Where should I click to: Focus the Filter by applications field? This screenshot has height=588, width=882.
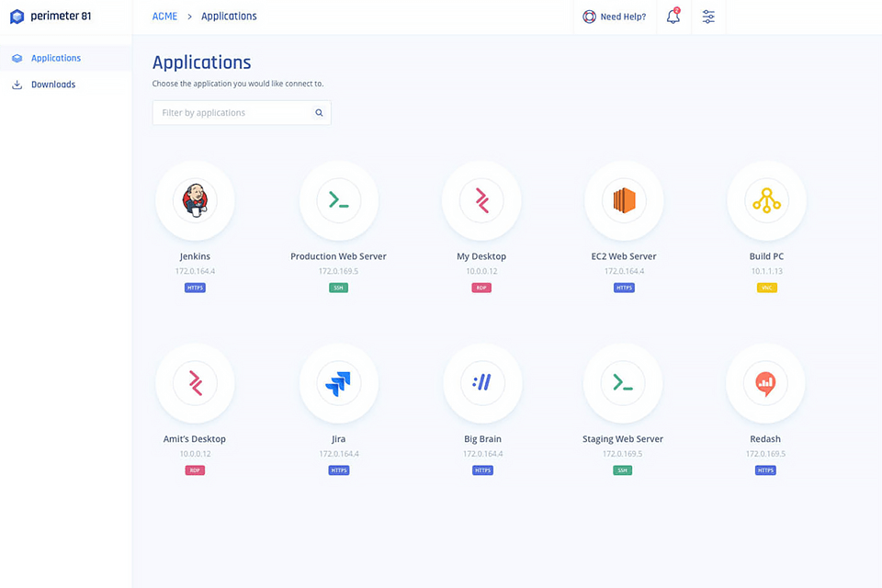(x=242, y=112)
